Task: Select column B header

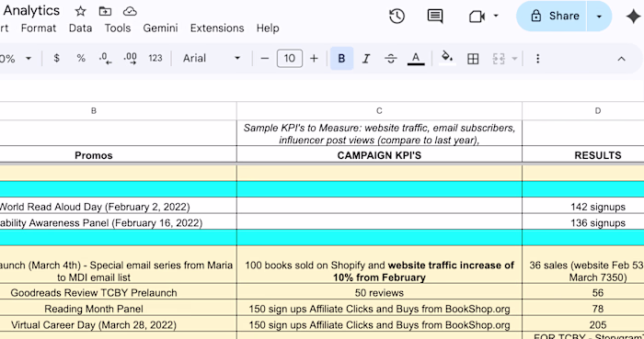Action: click(x=119, y=110)
